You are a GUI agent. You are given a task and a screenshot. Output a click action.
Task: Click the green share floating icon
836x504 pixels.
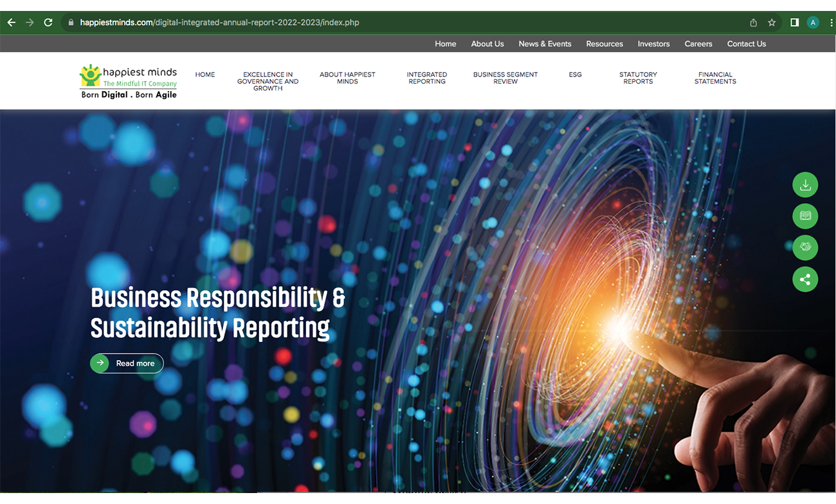click(804, 279)
